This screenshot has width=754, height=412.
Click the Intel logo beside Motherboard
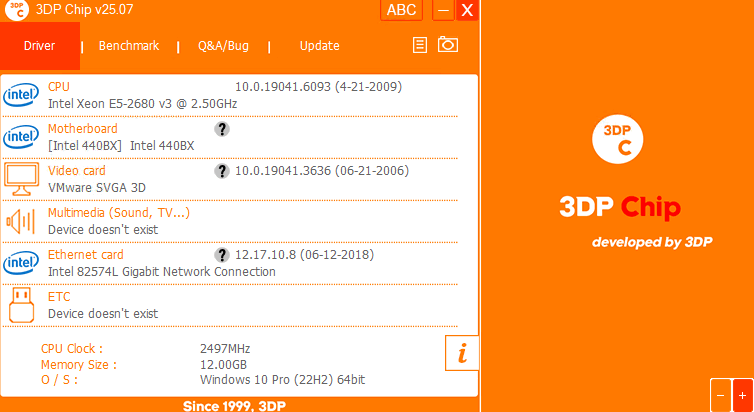click(x=21, y=137)
